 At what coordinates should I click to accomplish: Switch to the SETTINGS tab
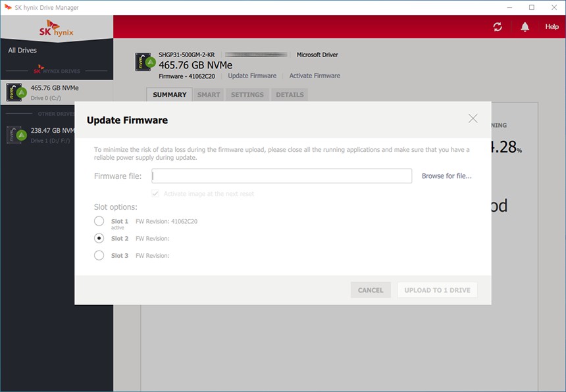click(x=247, y=95)
